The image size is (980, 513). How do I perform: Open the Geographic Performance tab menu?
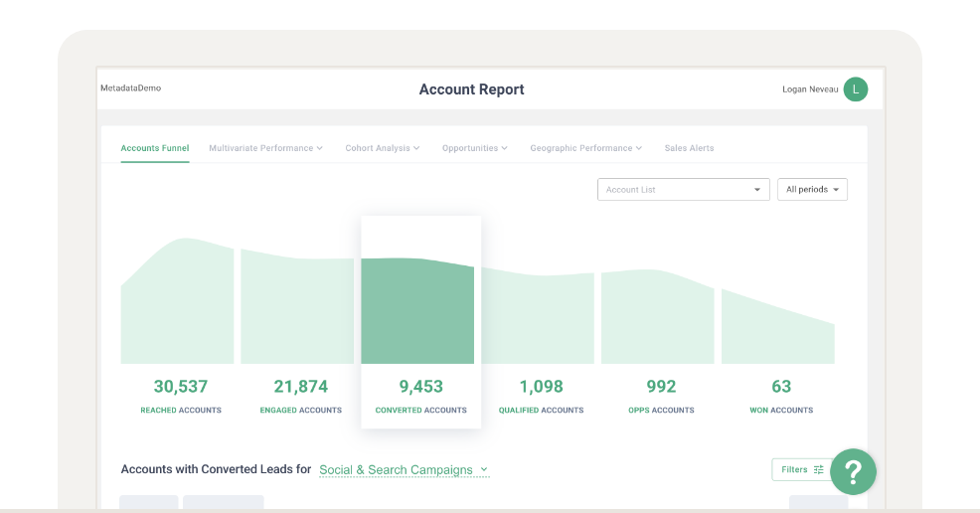click(x=586, y=148)
